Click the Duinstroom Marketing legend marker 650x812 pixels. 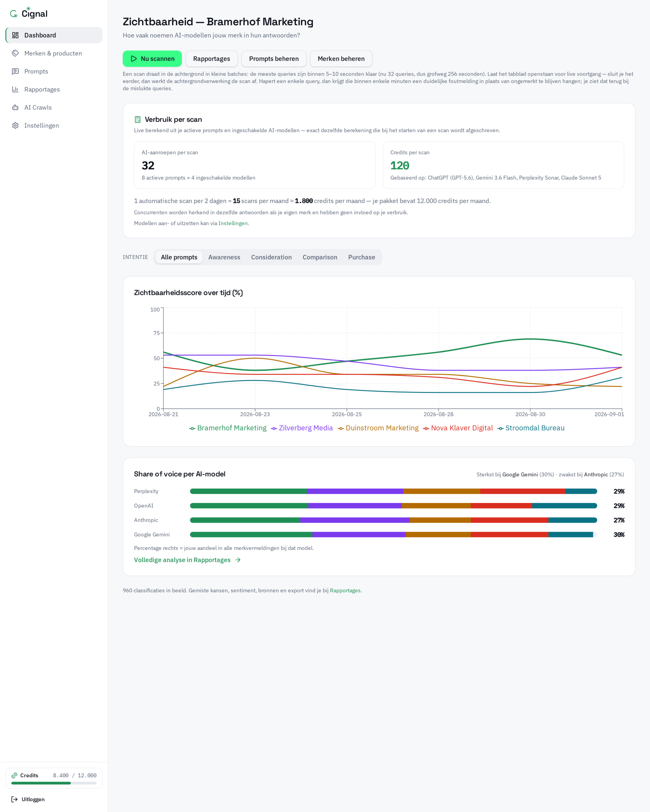point(341,428)
